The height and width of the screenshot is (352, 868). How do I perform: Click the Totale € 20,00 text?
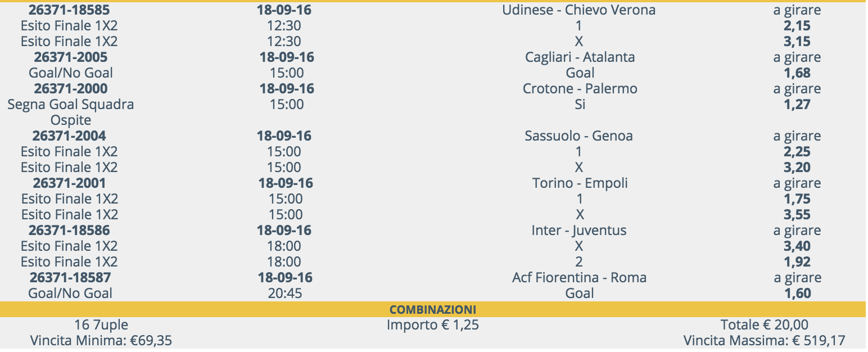click(765, 325)
